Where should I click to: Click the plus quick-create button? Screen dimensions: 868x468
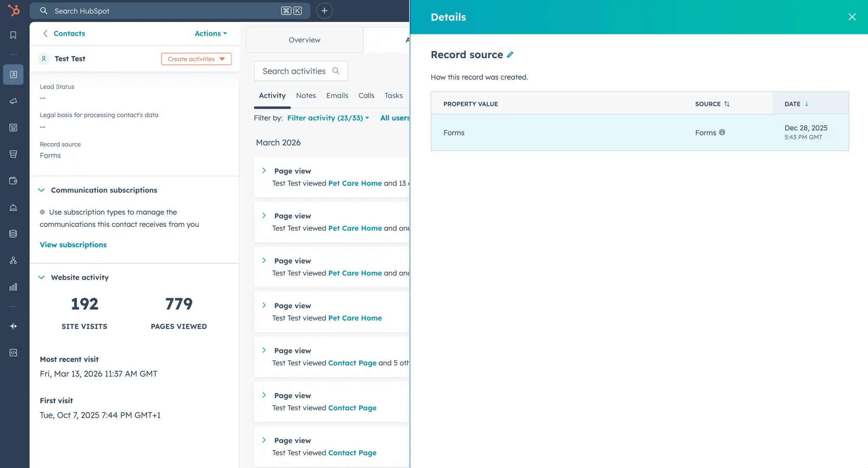click(x=324, y=11)
